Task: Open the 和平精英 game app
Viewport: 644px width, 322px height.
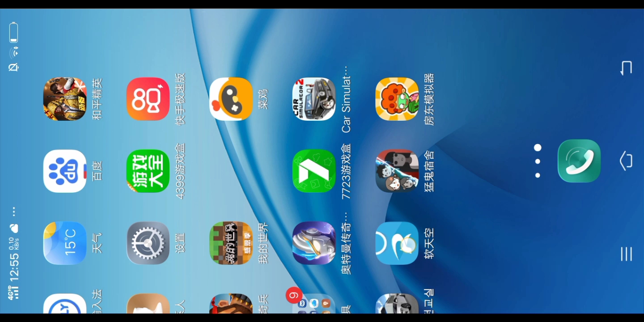Action: 65,99
